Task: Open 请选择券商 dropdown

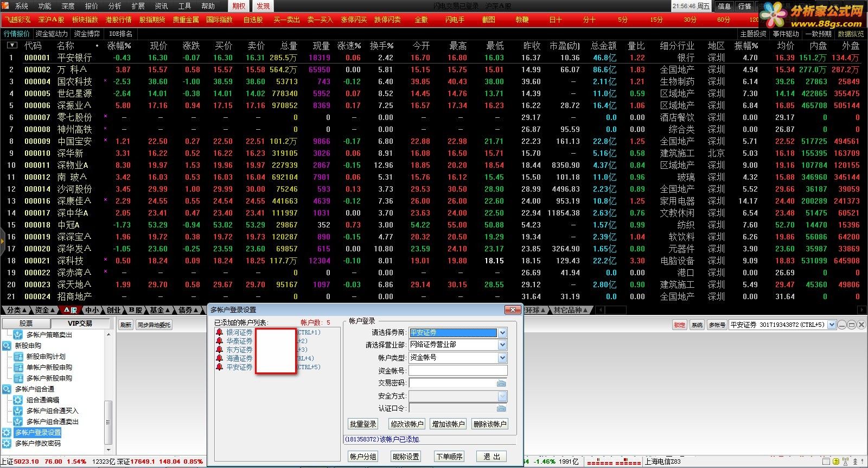Action: 502,333
